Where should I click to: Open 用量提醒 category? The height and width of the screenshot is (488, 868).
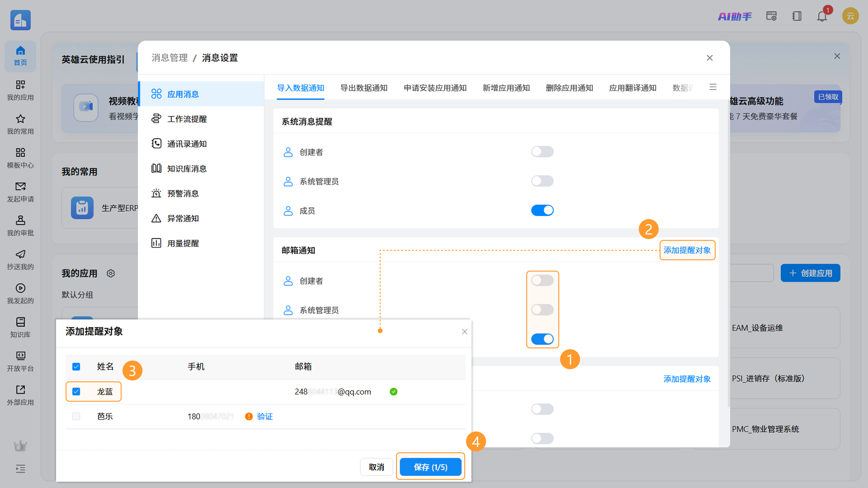(201, 244)
